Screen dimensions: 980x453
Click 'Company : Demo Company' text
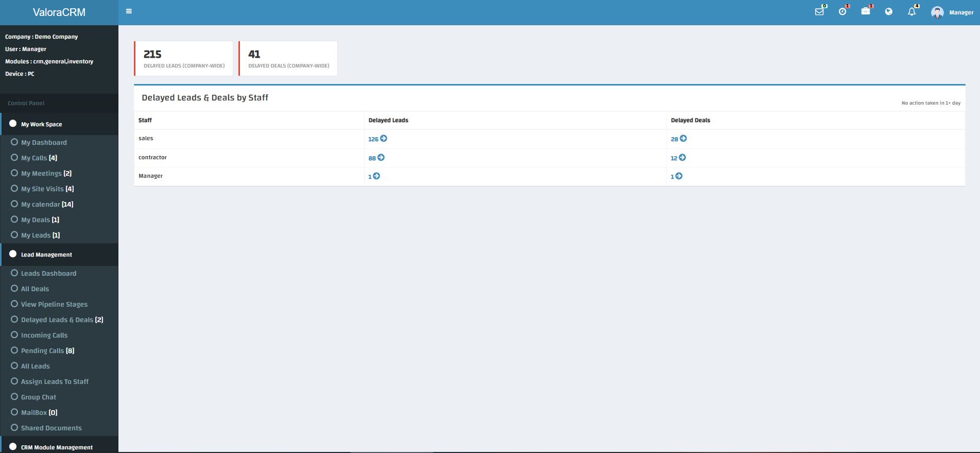pyautogui.click(x=42, y=37)
